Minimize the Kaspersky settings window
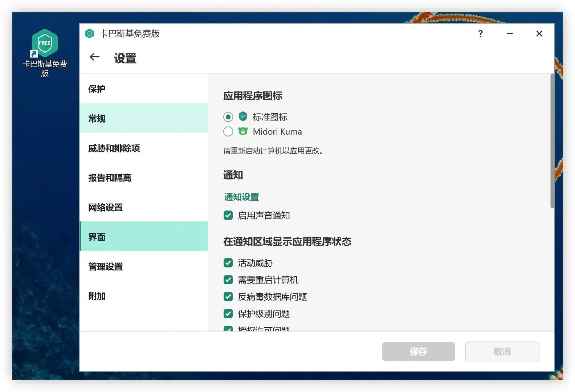 click(510, 34)
